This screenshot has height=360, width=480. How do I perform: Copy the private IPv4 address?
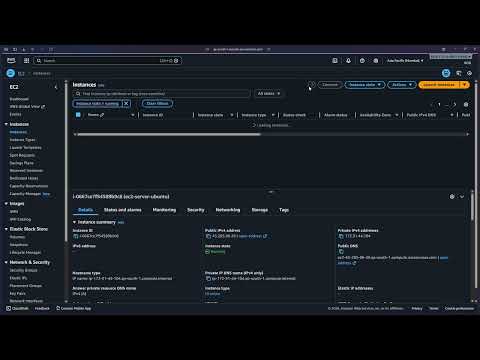point(341,236)
